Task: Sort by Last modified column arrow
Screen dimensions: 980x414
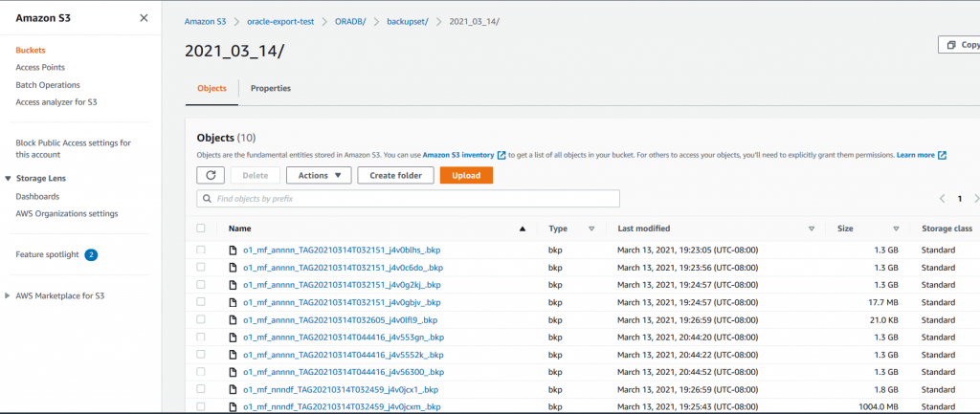Action: coord(812,229)
